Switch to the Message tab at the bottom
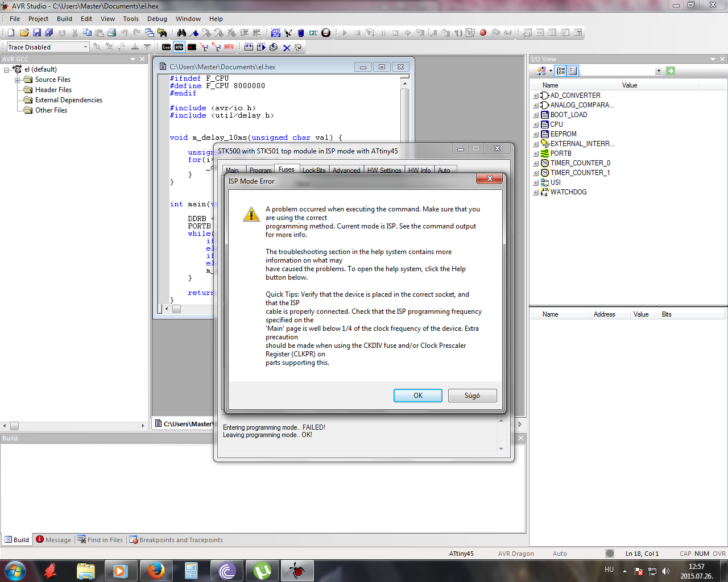728x582 pixels. point(53,540)
